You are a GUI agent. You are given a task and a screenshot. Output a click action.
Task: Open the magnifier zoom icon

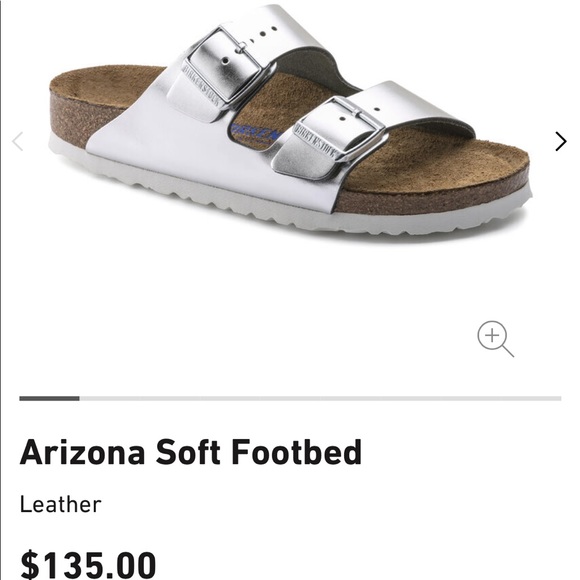tap(495, 339)
